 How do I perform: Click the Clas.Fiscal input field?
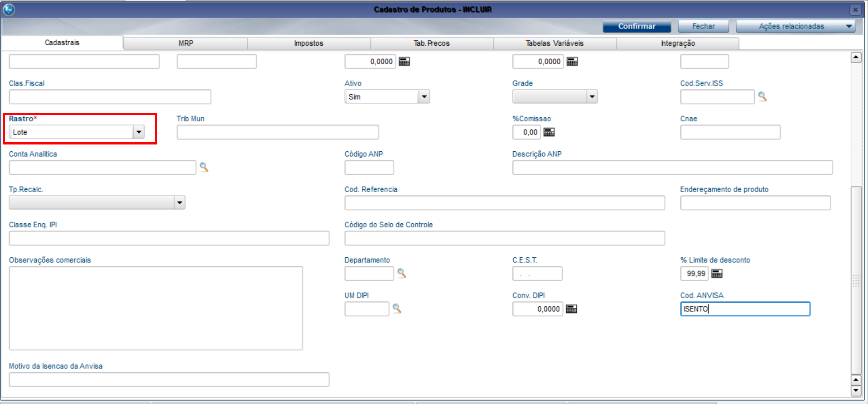(110, 97)
